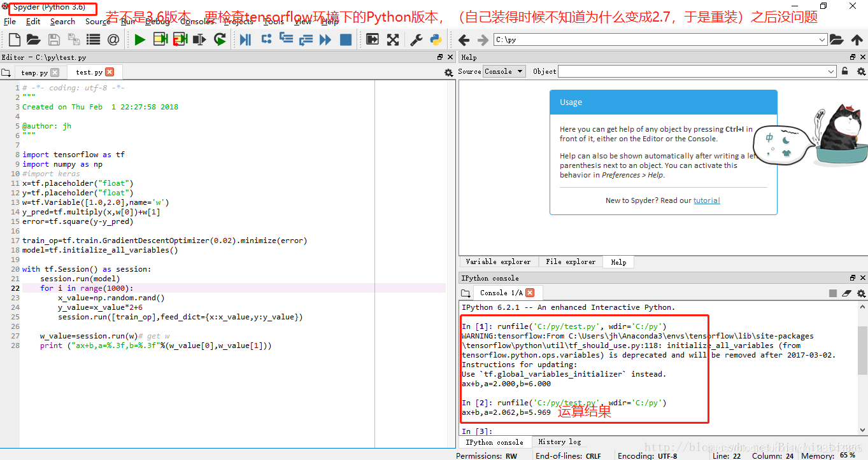
Task: Select the Help tab
Action: click(618, 262)
